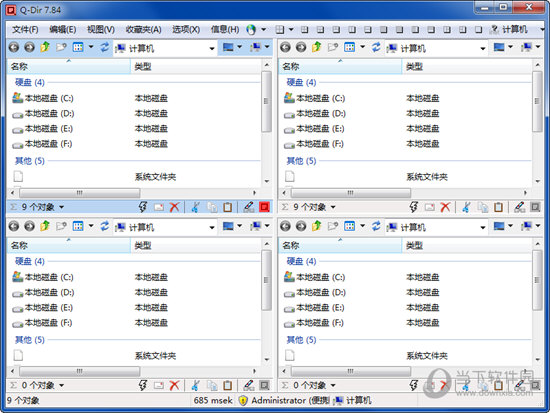Collapse the 其他 (5) group in the bottom-right pane
The height and width of the screenshot is (413, 550).
click(x=301, y=340)
